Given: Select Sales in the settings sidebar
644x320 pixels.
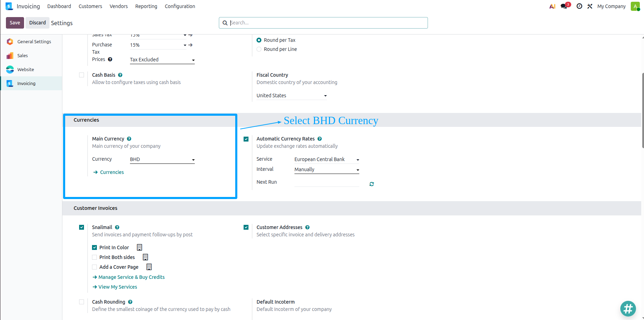Looking at the screenshot, I should (x=31, y=55).
